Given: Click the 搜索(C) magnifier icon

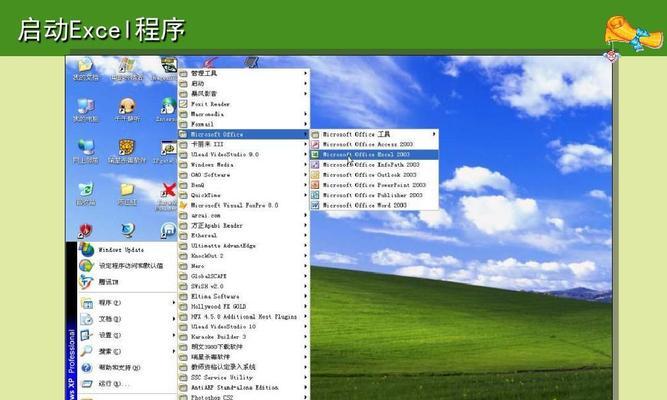Looking at the screenshot, I should tap(87, 351).
